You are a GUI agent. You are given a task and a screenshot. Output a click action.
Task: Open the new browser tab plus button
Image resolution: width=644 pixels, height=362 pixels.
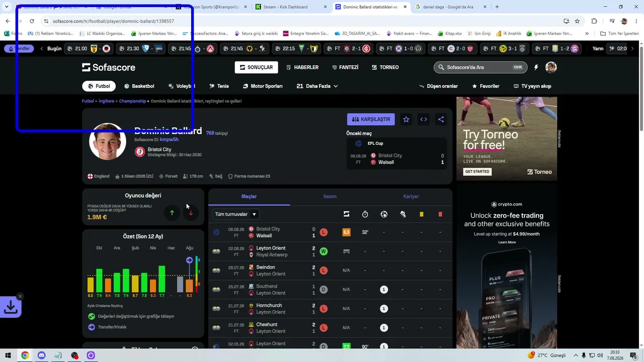click(497, 7)
